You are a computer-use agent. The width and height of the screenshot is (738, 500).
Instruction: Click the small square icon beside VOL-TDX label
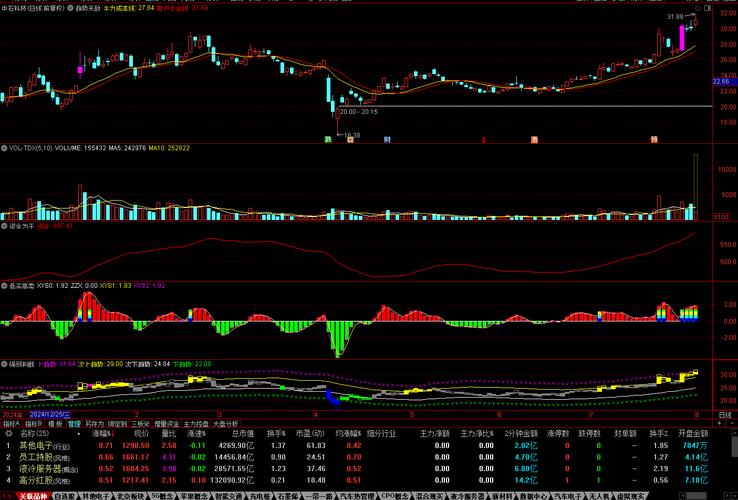point(4,148)
